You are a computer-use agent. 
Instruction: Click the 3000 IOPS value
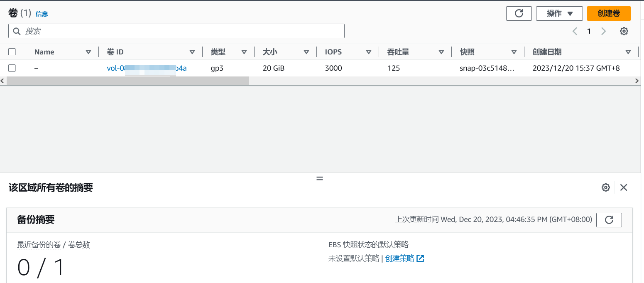pos(333,68)
